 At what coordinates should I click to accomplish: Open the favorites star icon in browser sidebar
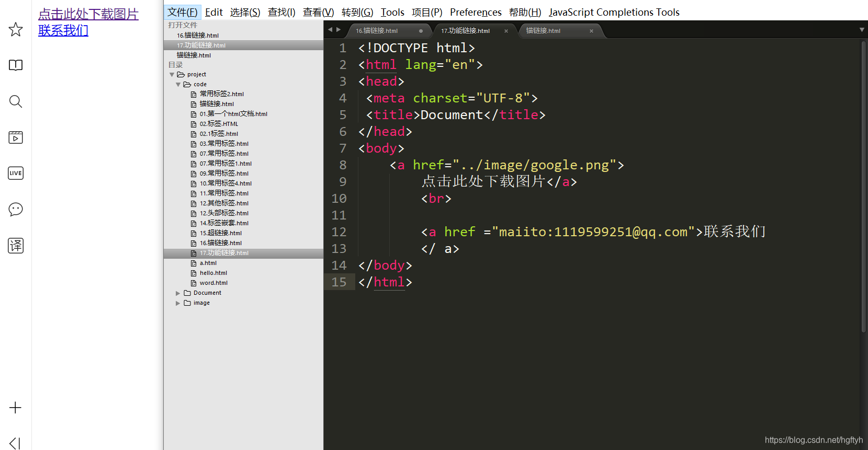(16, 29)
